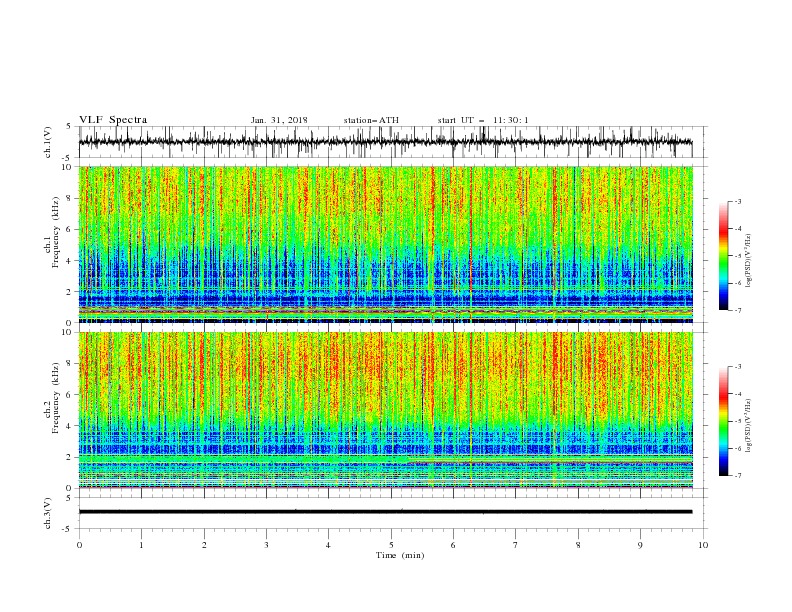Click the "VLF Spectra" plot title

(113, 120)
